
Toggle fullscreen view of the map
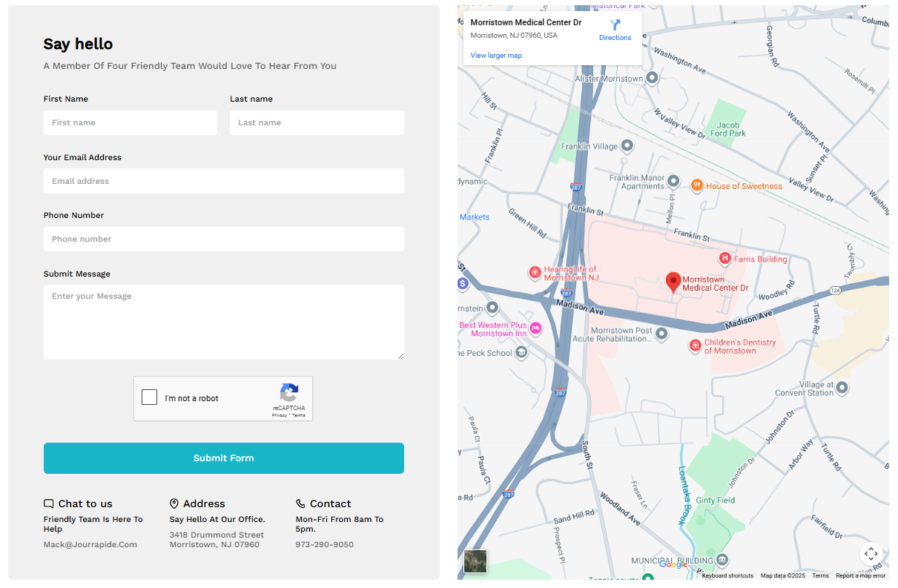871,553
